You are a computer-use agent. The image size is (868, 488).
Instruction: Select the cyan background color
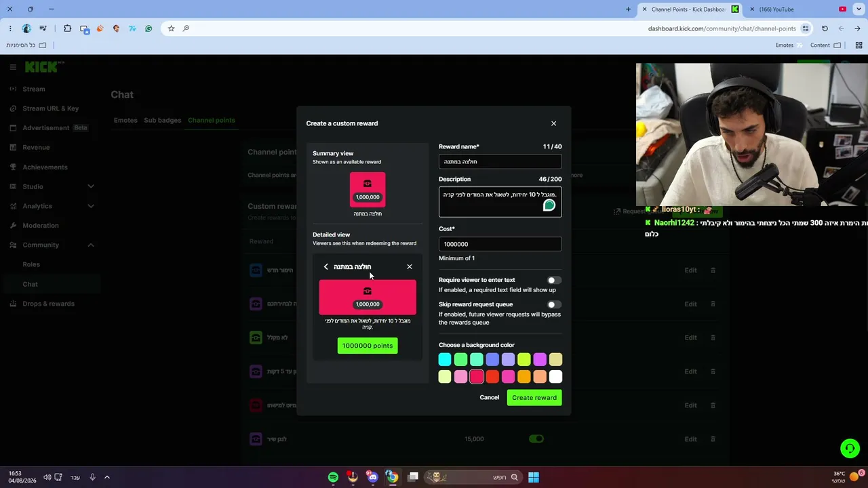tap(445, 359)
